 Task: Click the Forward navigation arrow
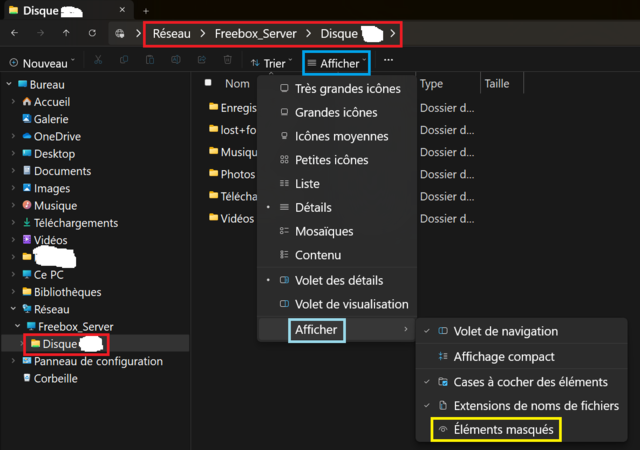(x=40, y=33)
